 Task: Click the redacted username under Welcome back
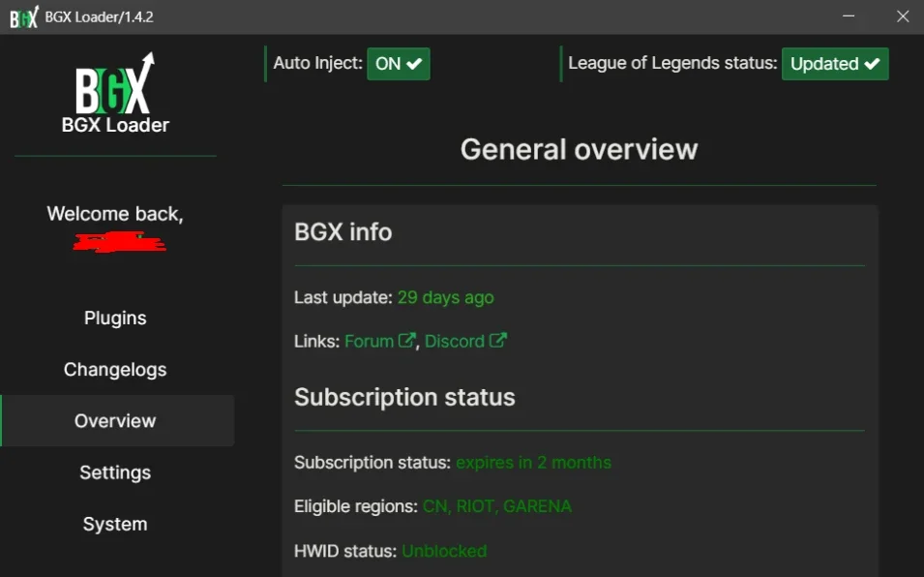119,242
